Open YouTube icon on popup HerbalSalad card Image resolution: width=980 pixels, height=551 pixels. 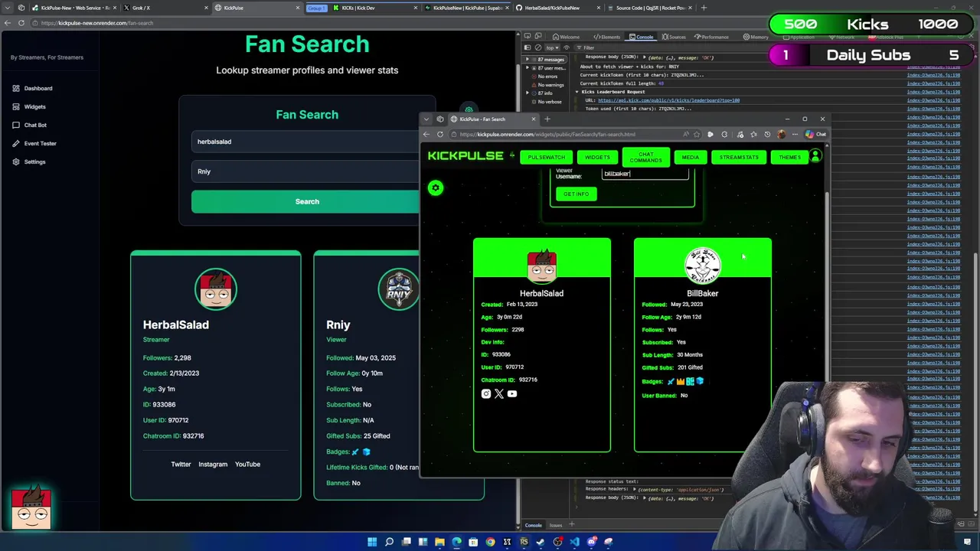click(x=512, y=394)
